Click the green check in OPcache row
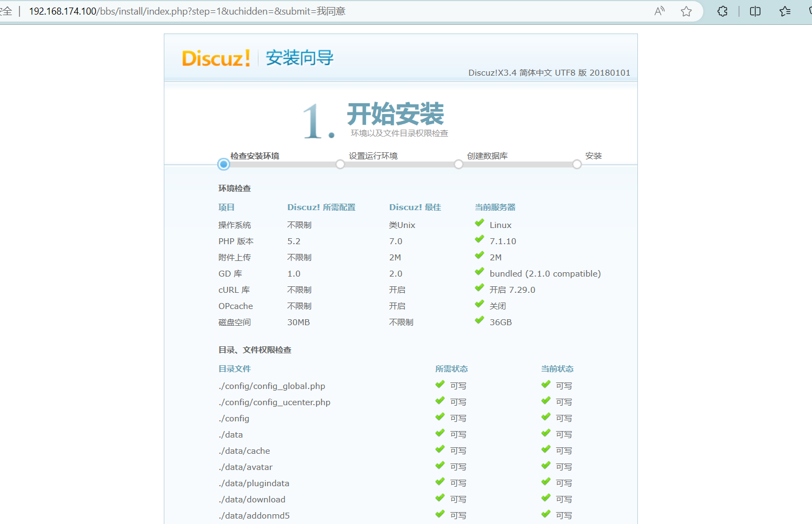Image resolution: width=812 pixels, height=524 pixels. coord(480,304)
